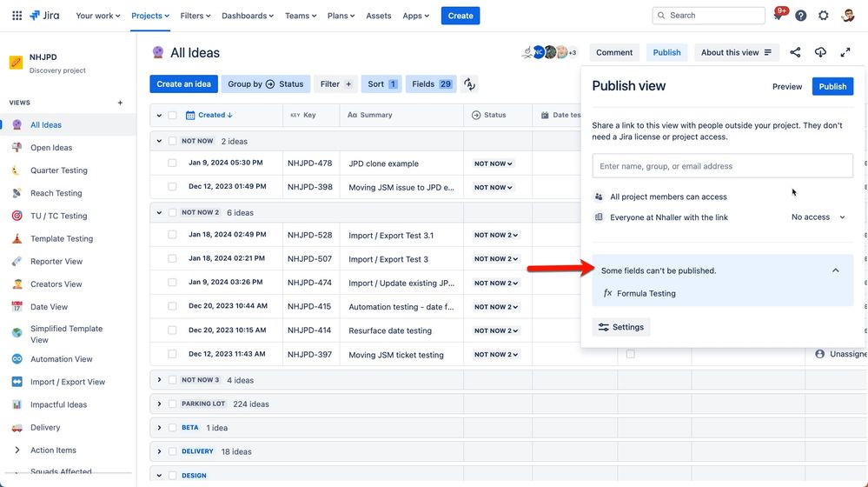
Task: Check the row for NHJPD-398
Action: click(172, 187)
